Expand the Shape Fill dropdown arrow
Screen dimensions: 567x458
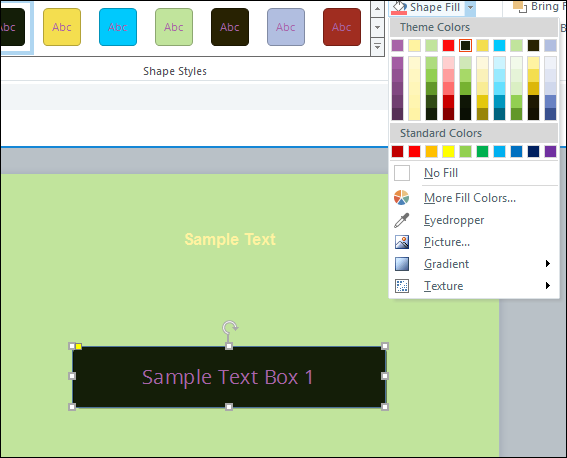470,7
